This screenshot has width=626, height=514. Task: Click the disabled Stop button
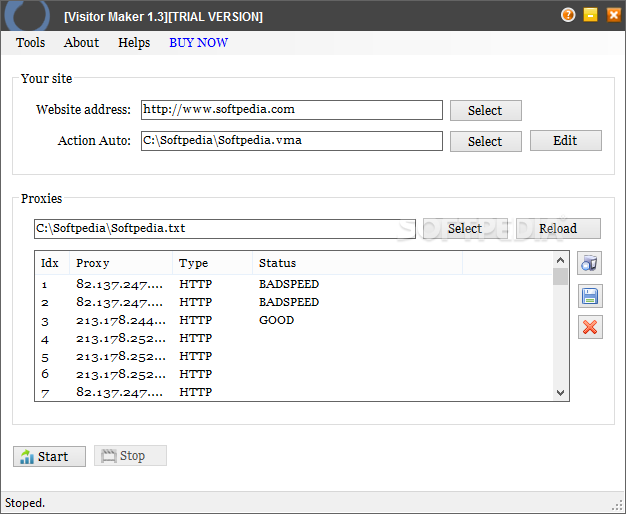[131, 456]
